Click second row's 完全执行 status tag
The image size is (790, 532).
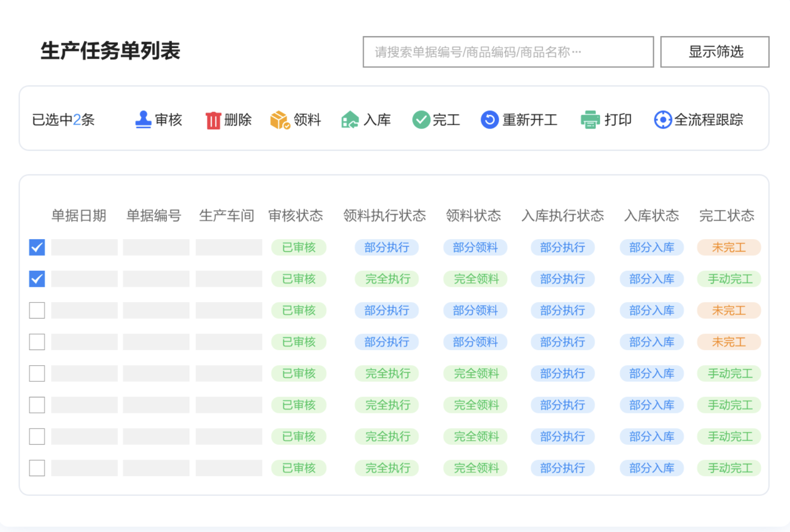pos(387,279)
